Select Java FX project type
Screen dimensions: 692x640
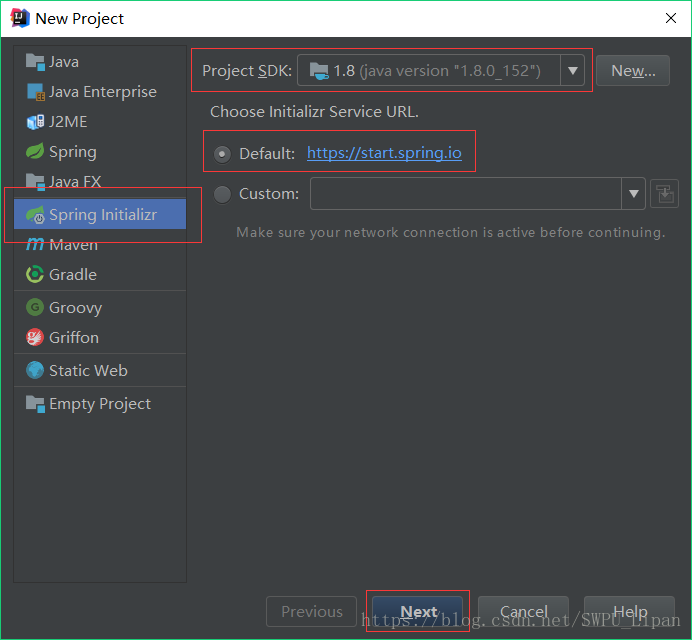coord(100,181)
